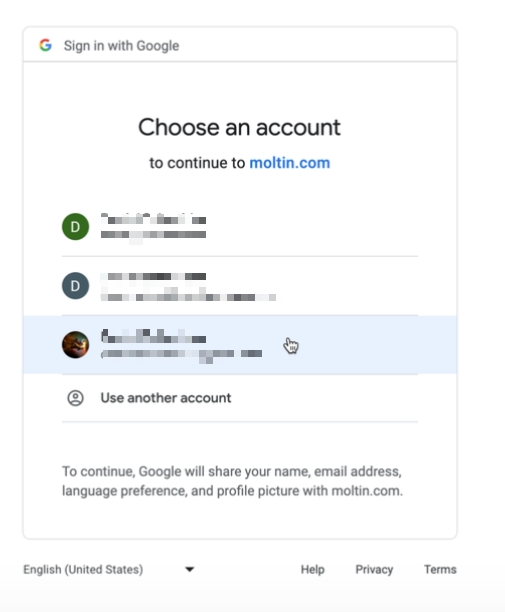This screenshot has height=612, width=505.
Task: Open the moltin.com link
Action: [290, 163]
